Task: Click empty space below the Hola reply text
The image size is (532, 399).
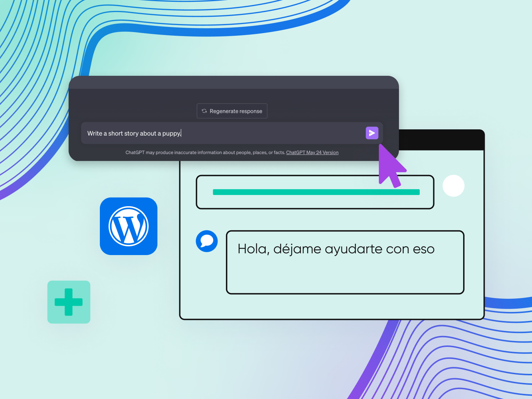Action: 344,277
